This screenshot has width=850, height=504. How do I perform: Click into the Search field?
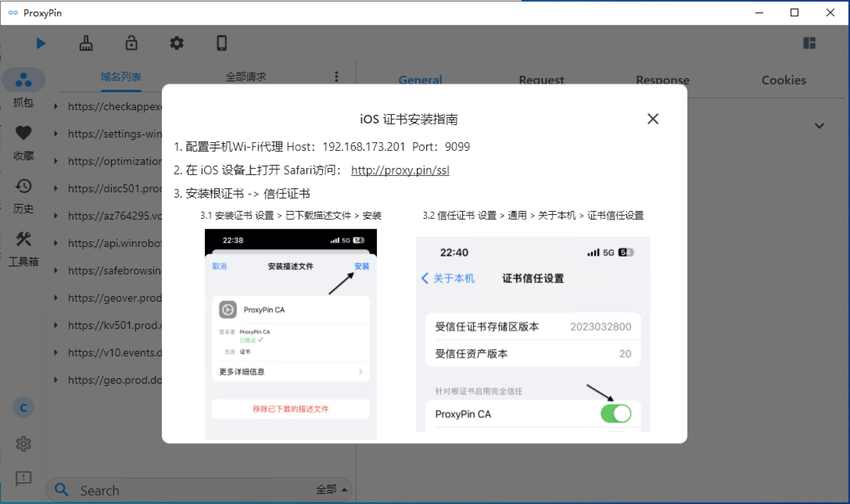[x=199, y=490]
